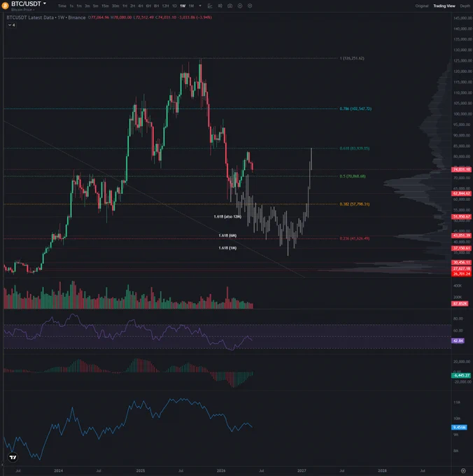Screen dimensions: 473x476
Task: Click the first circular icon after camera
Action: point(240,6)
